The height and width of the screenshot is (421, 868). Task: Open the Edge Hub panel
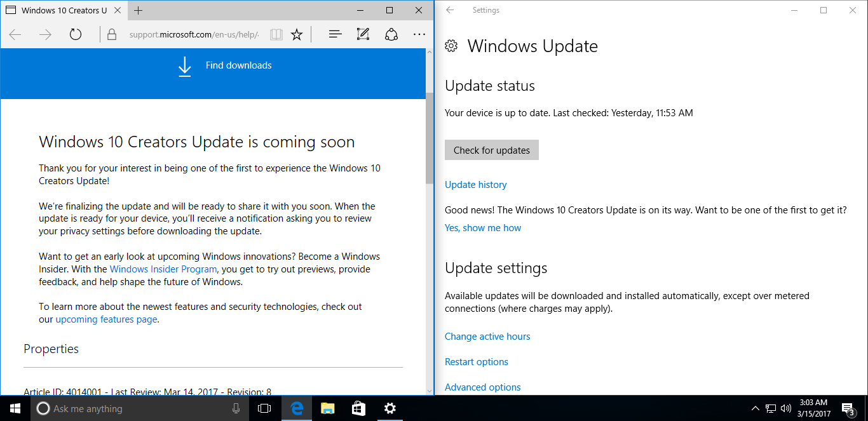click(x=335, y=34)
